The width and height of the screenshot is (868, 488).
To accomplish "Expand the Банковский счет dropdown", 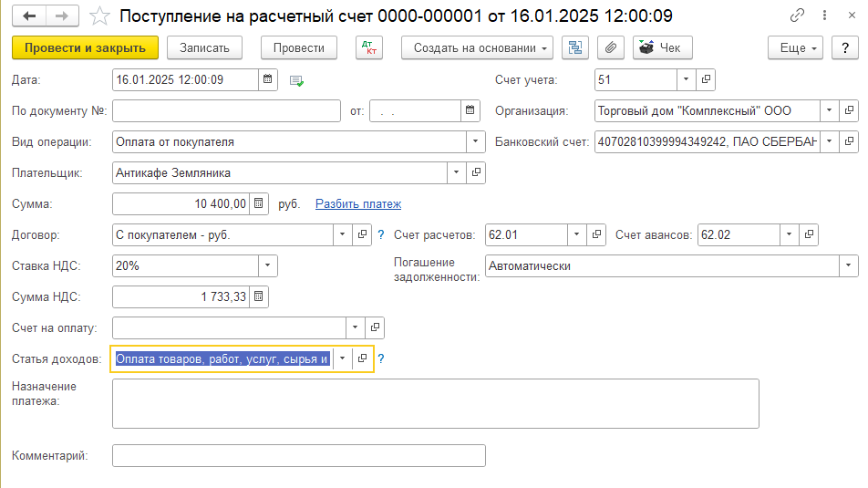I will click(830, 141).
